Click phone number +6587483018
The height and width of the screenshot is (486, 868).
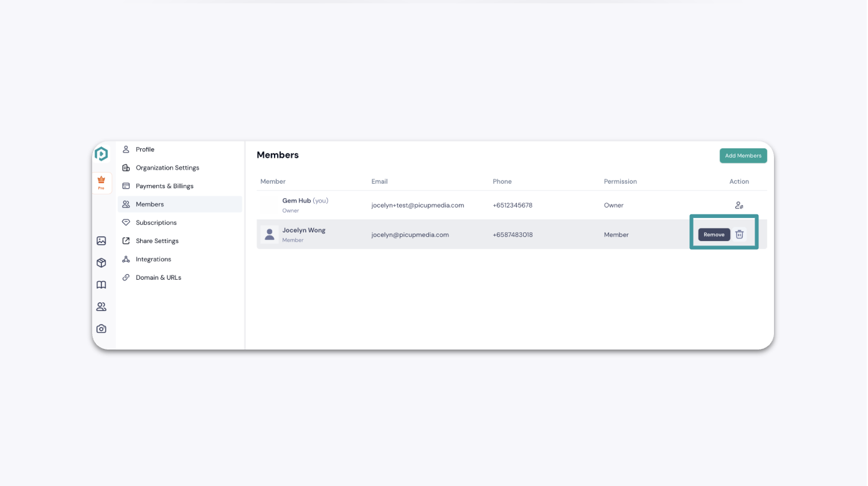pyautogui.click(x=512, y=235)
